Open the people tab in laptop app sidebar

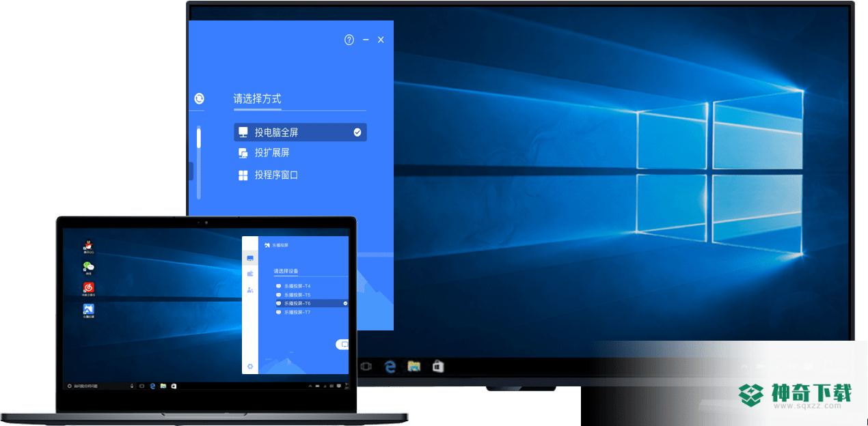click(250, 290)
